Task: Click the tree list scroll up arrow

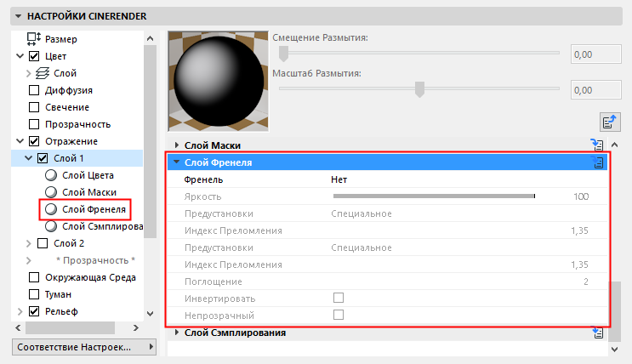Action: pyautogui.click(x=150, y=39)
